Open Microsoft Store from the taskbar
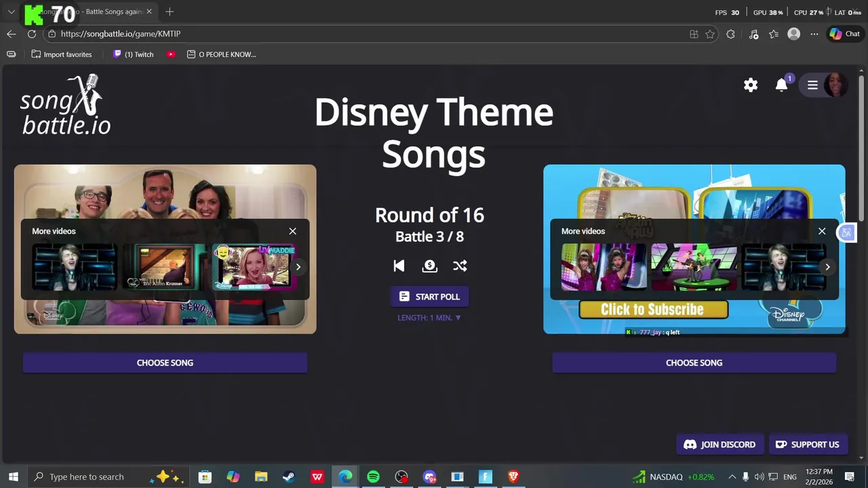Image resolution: width=868 pixels, height=488 pixels. (205, 476)
